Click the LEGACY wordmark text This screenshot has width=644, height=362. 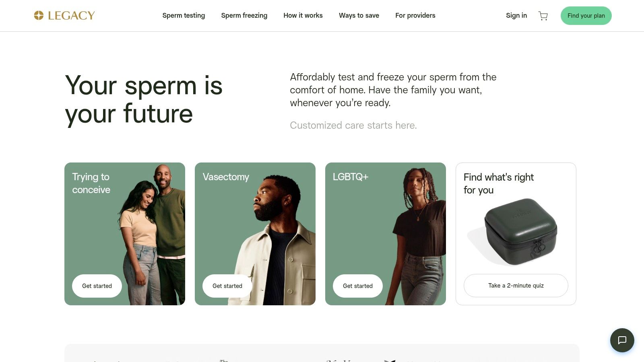coord(71,15)
